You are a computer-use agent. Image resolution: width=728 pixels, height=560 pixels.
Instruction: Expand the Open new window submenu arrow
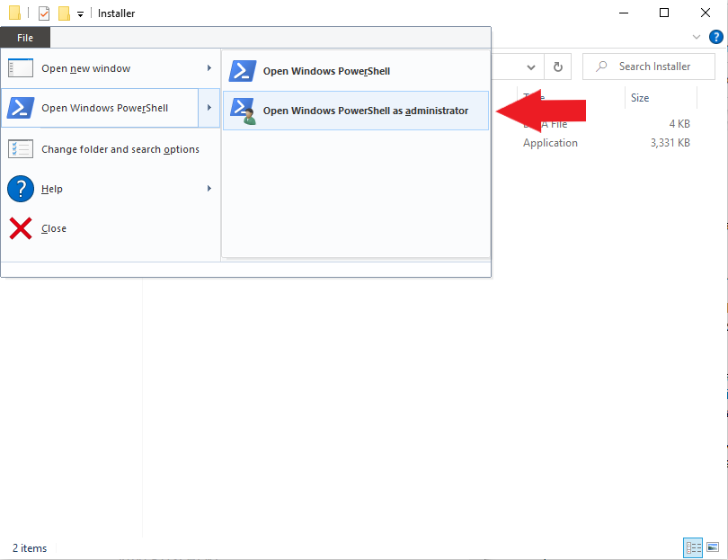[x=209, y=68]
